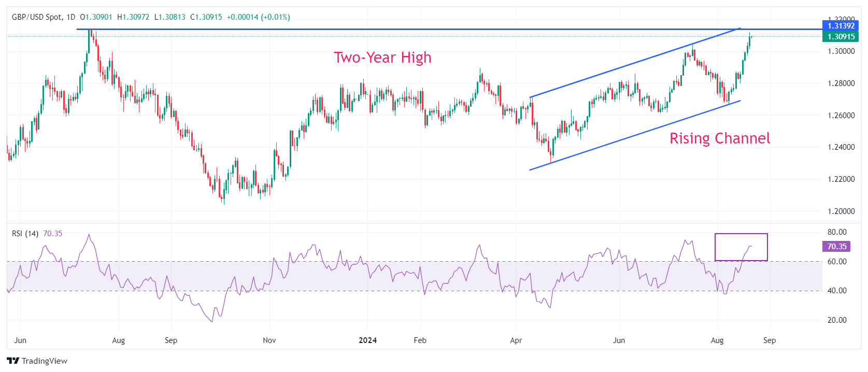This screenshot has width=868, height=372.
Task: Click the +0.00014 (+0.01%) change value
Action: click(259, 17)
